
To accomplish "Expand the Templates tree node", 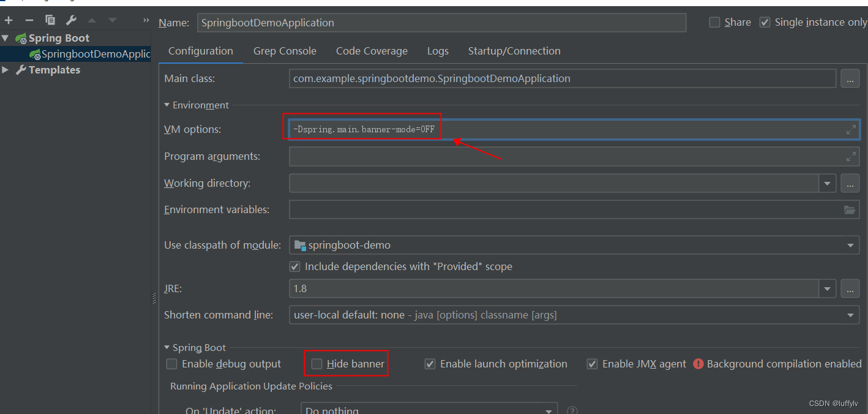I will coord(6,70).
